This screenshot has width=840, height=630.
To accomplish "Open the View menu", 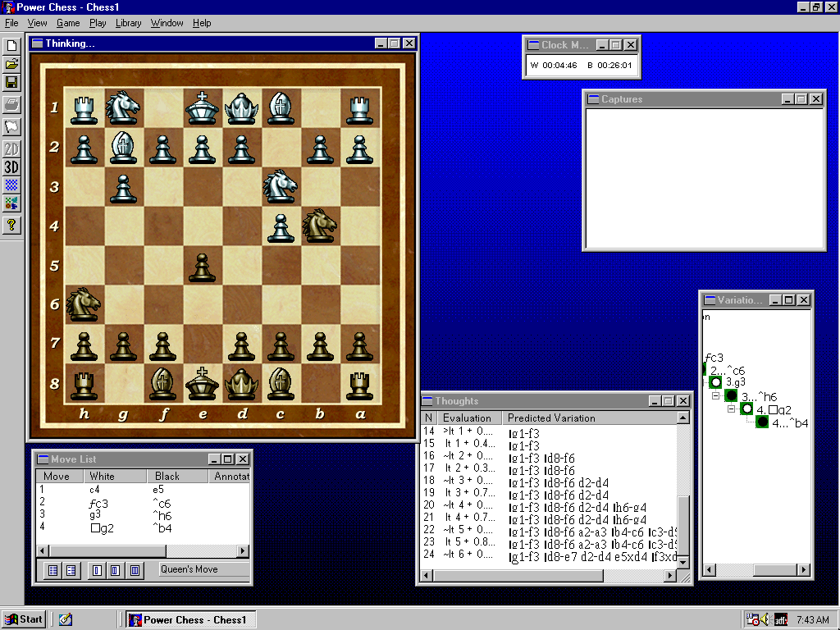I will (37, 23).
